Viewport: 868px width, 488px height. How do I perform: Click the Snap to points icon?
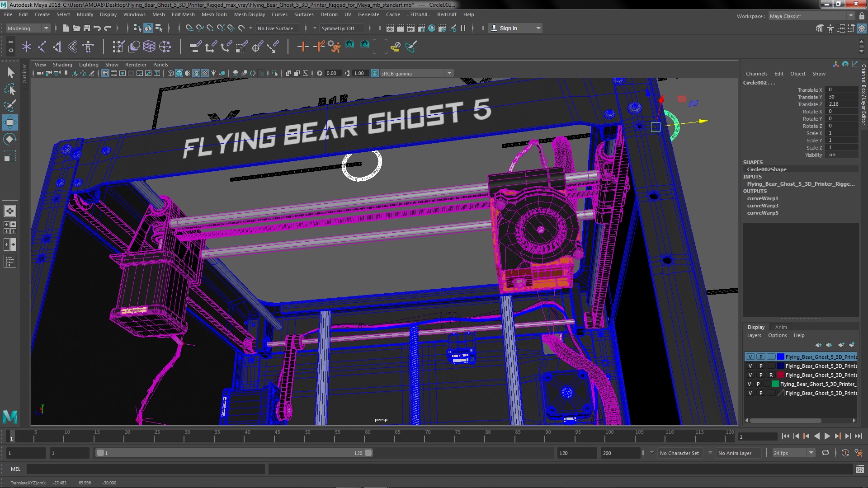(210, 28)
